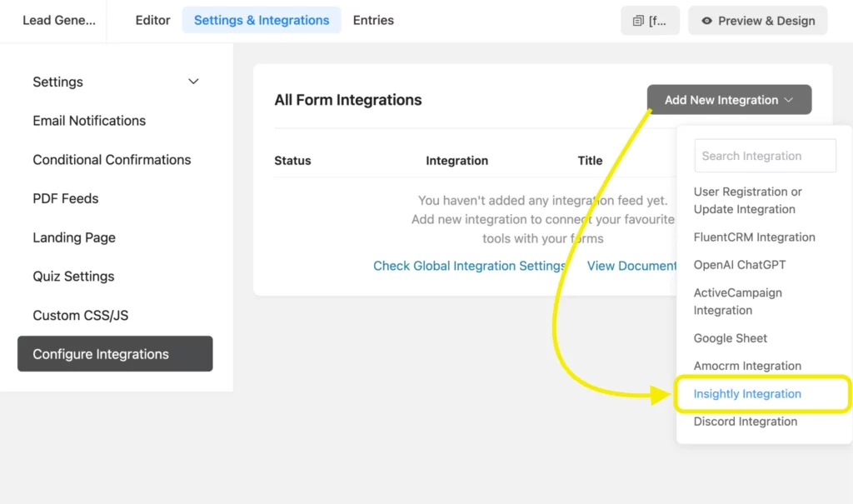Open the Add New Integration dropdown
Image resolution: width=853 pixels, height=504 pixels.
728,99
